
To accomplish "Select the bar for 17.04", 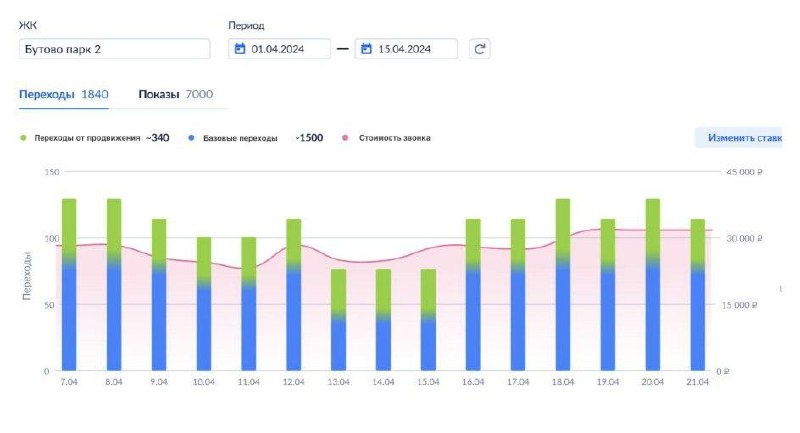I will [518, 295].
